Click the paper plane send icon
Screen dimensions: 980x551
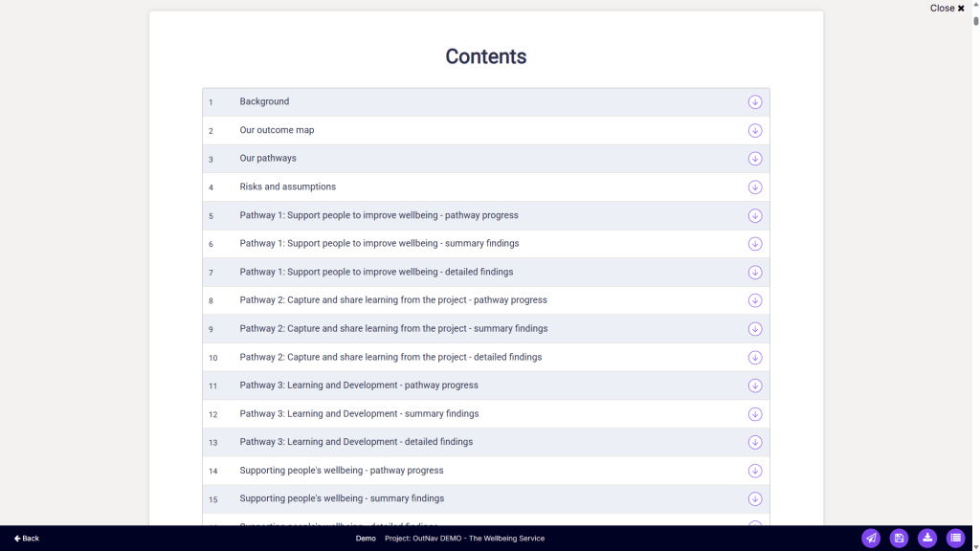(870, 539)
